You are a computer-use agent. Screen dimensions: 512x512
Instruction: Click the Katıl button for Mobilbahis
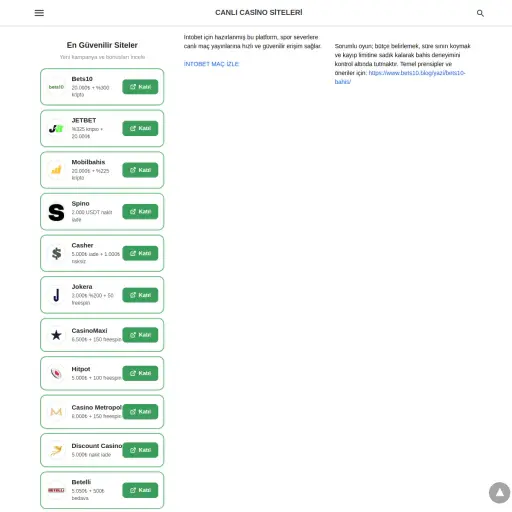point(140,170)
